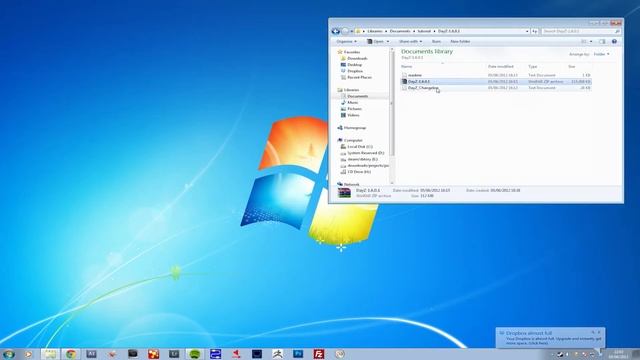Launch Photoshop from taskbar
Viewport: 640px width, 360px height.
point(298,354)
